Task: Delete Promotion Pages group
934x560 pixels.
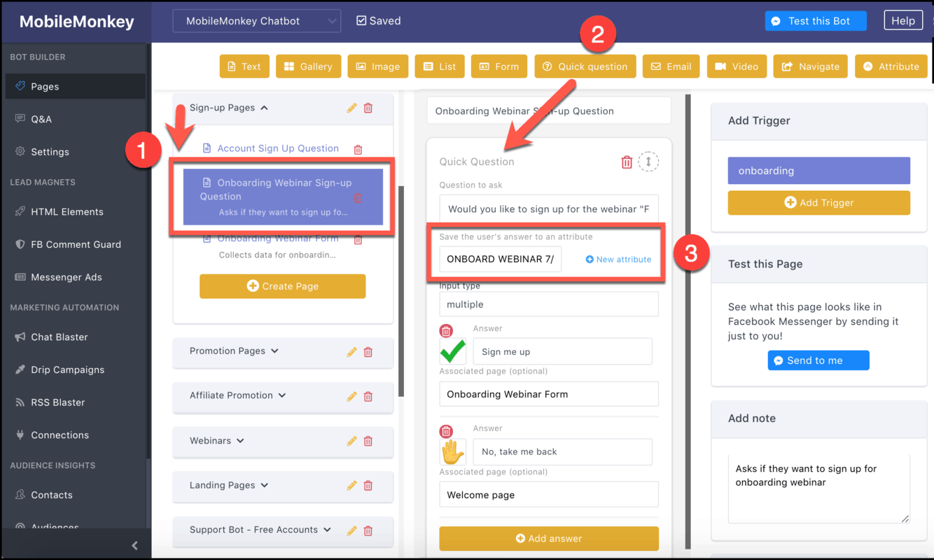Action: coord(368,352)
